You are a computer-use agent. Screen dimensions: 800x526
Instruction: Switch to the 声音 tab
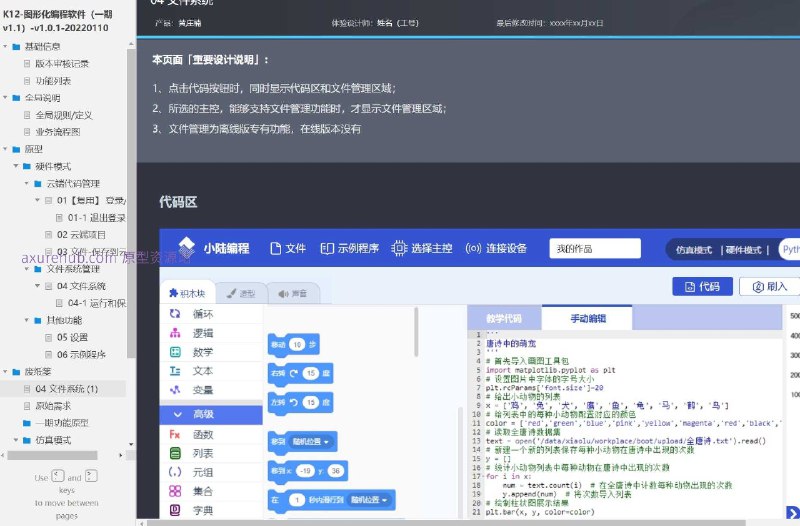pyautogui.click(x=293, y=293)
